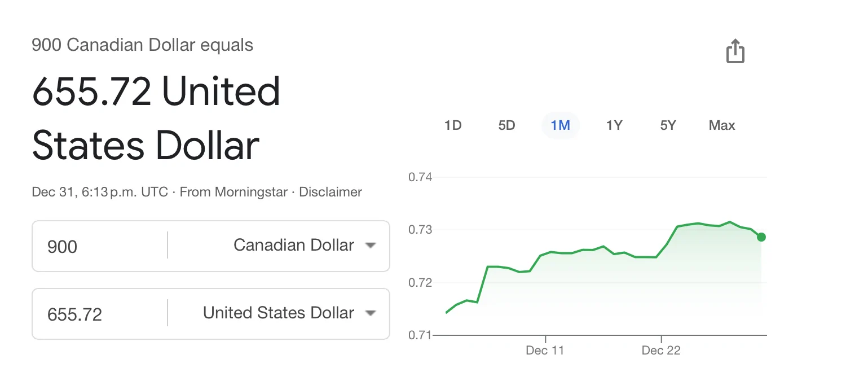868x372 pixels.
Task: Focus the 900 amount input field
Action: (100, 246)
